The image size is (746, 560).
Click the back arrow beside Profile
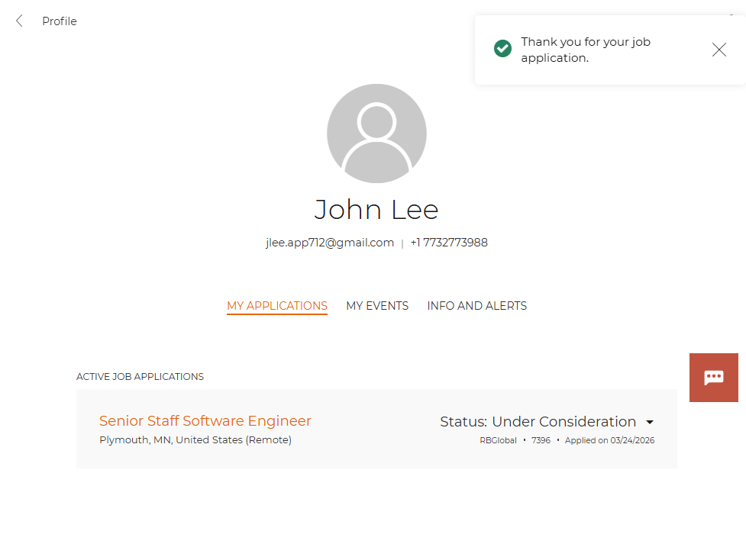20,21
